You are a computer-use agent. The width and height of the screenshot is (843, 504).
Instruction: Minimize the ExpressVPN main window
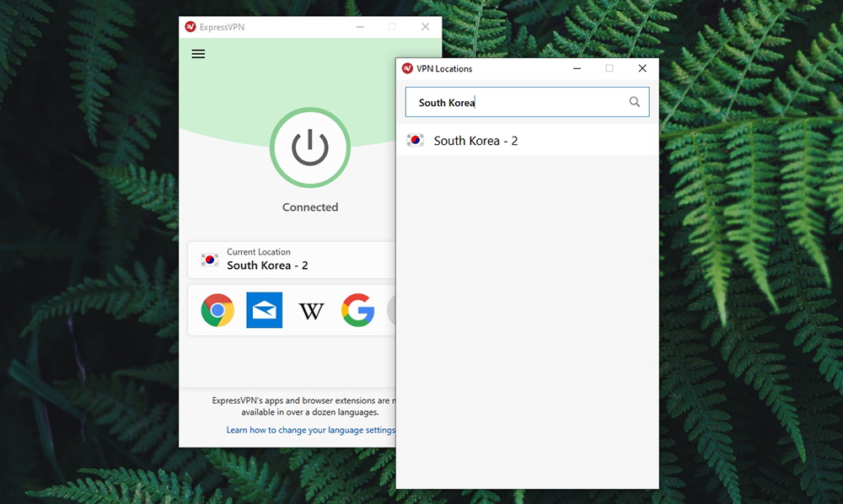(360, 27)
